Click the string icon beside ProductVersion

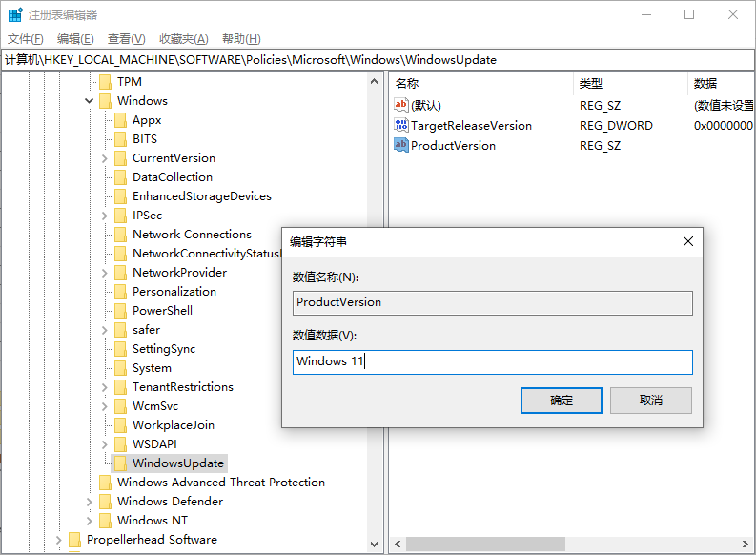[400, 145]
